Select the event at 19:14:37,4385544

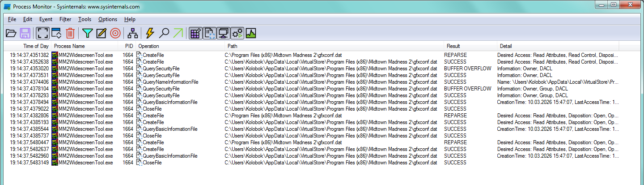(311, 129)
